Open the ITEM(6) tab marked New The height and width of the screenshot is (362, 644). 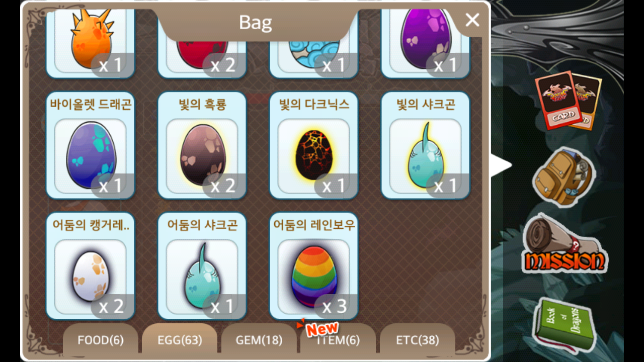pyautogui.click(x=338, y=340)
